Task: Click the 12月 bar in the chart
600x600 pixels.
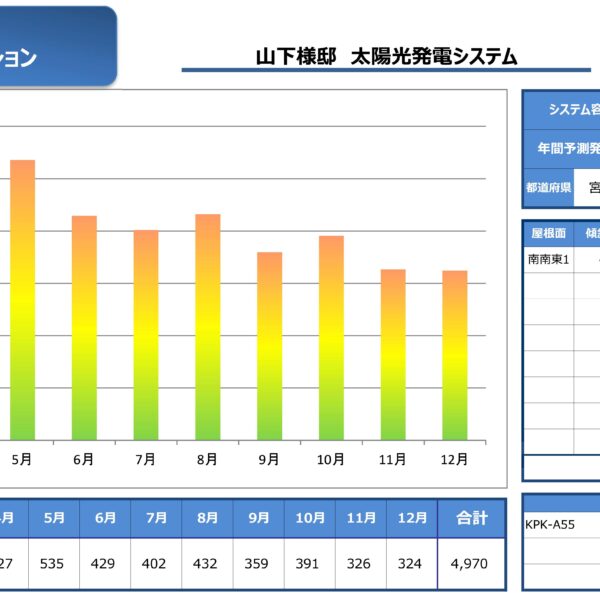Action: [x=455, y=355]
